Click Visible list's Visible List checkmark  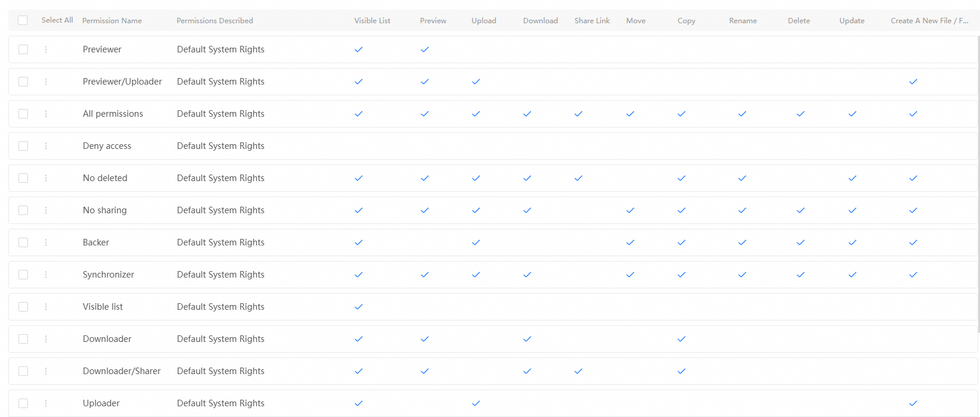359,307
